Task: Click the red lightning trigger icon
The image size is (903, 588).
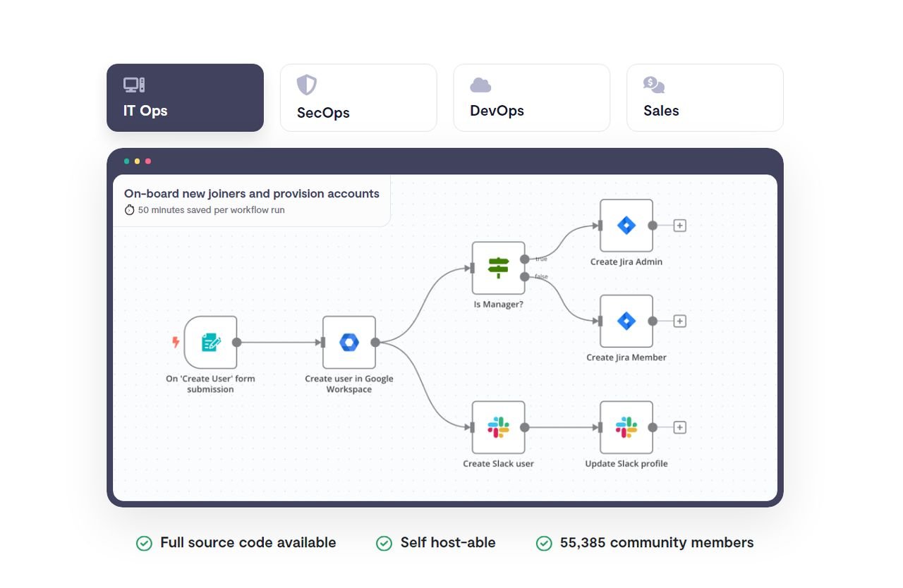Action: pyautogui.click(x=176, y=343)
